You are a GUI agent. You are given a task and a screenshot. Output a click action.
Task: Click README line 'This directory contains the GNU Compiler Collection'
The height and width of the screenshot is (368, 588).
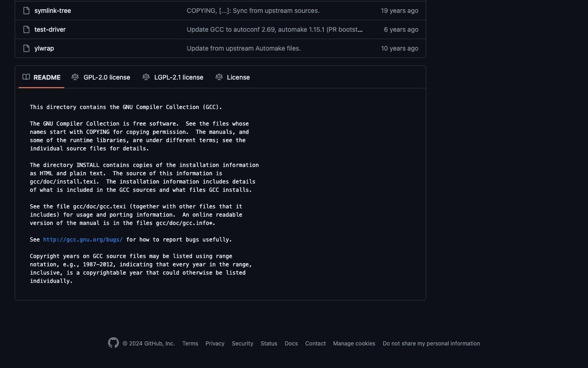[126, 107]
